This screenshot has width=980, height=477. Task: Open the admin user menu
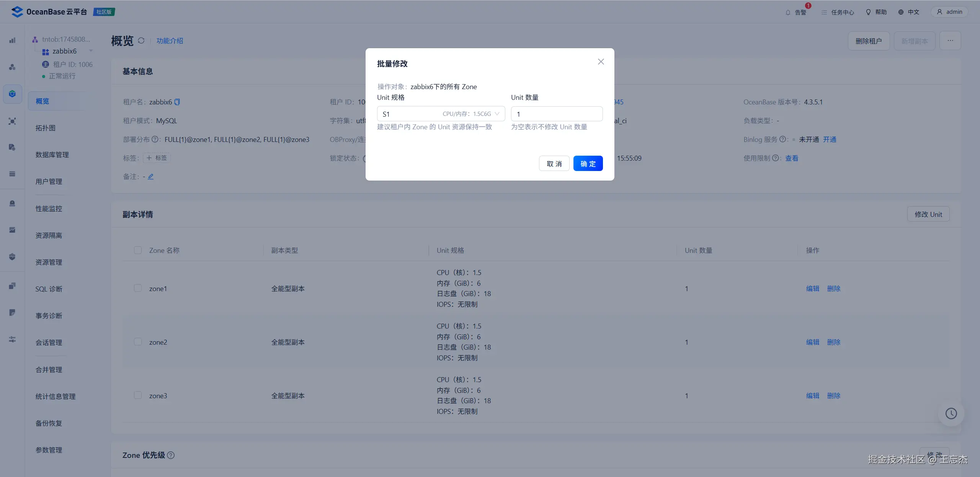[x=949, y=12]
